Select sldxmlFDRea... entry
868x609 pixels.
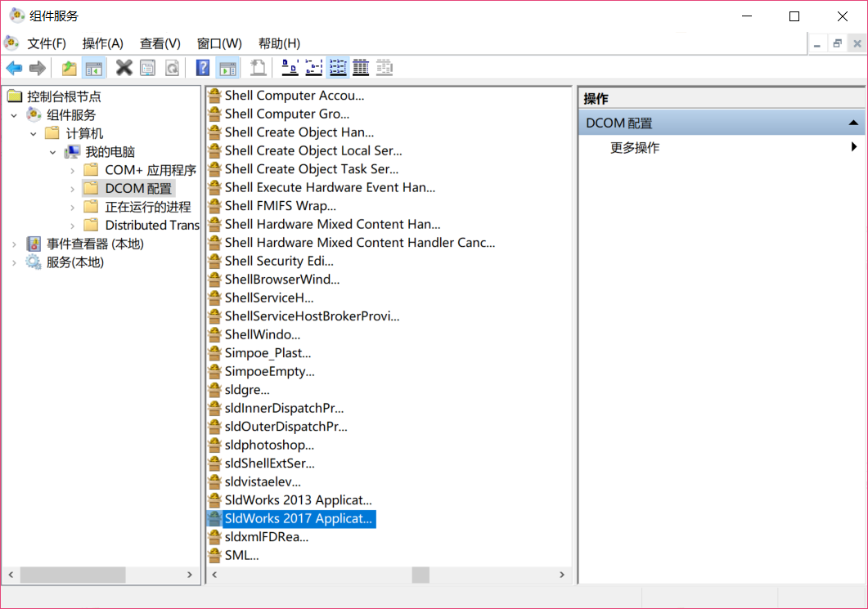pos(267,537)
